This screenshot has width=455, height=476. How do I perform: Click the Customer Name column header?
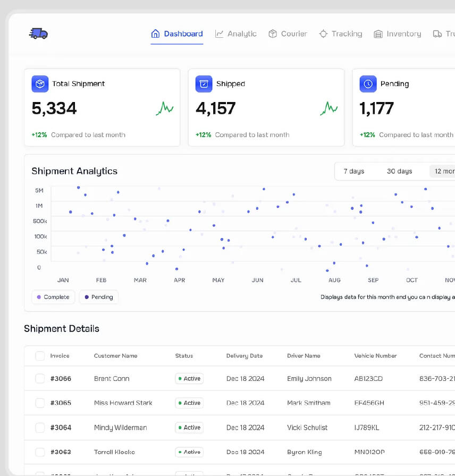pos(115,356)
